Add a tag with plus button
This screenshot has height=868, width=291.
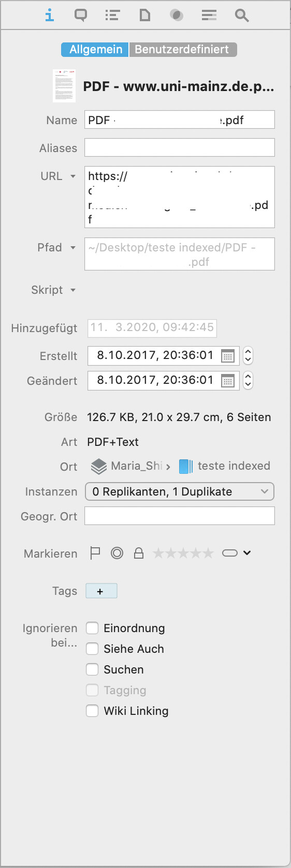pos(101,591)
